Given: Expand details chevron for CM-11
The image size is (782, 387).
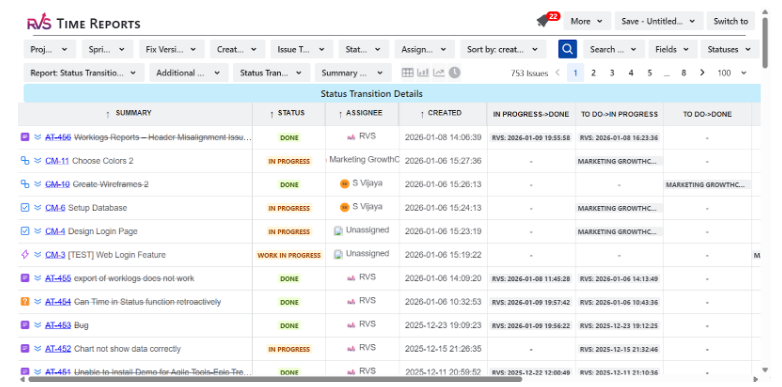Looking at the screenshot, I should click(38, 160).
